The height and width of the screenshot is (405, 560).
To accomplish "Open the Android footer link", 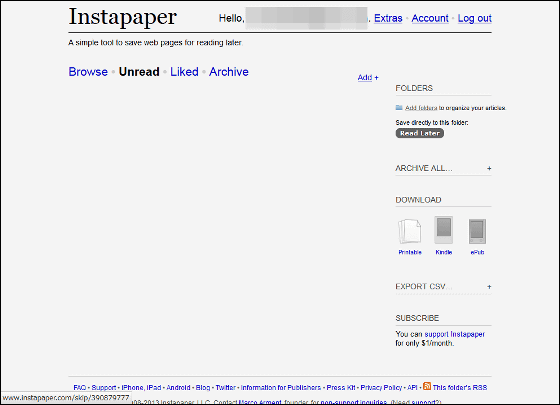I will coord(178,388).
